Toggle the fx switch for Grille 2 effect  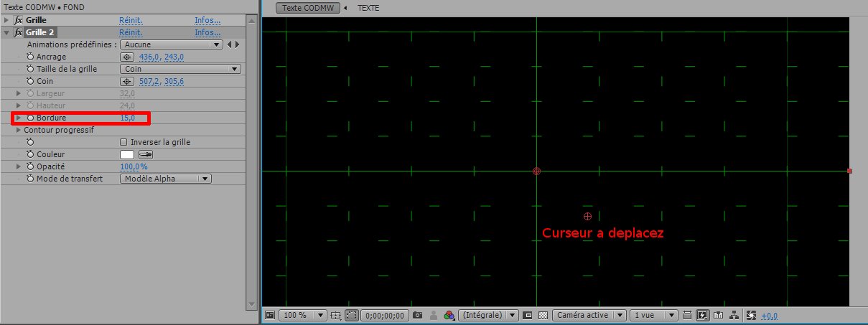(x=19, y=32)
